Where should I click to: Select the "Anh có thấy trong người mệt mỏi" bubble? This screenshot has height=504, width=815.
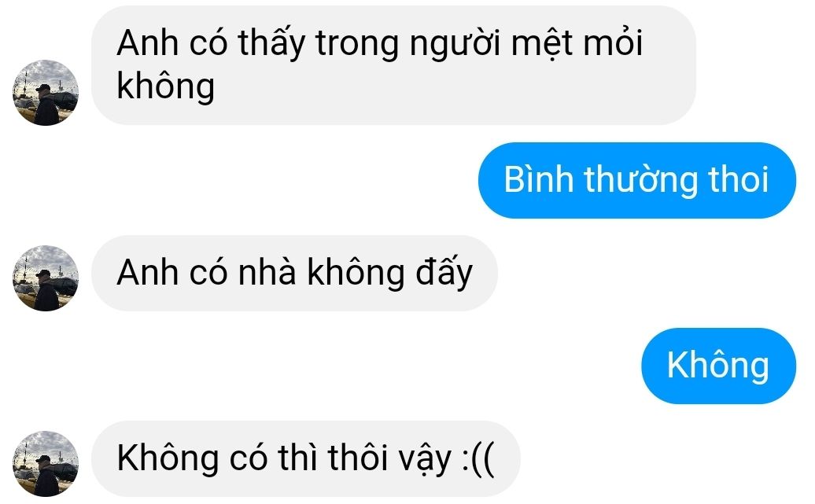tap(393, 65)
